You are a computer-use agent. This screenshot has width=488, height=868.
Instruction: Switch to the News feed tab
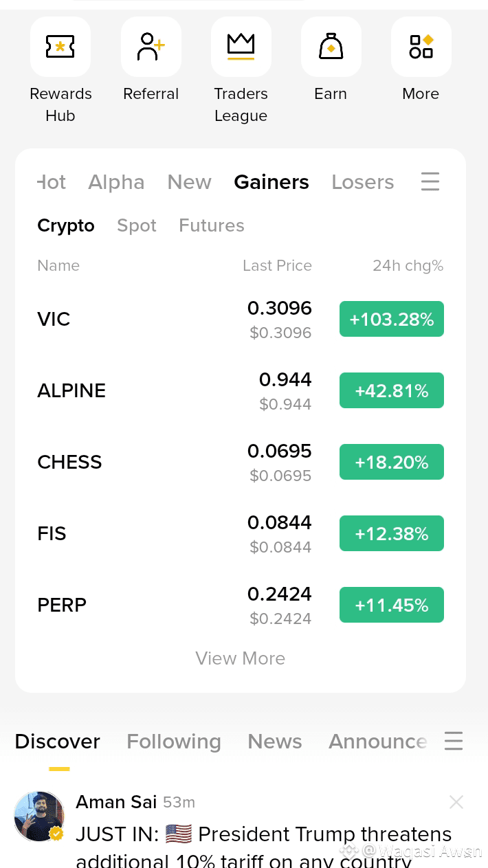point(275,742)
